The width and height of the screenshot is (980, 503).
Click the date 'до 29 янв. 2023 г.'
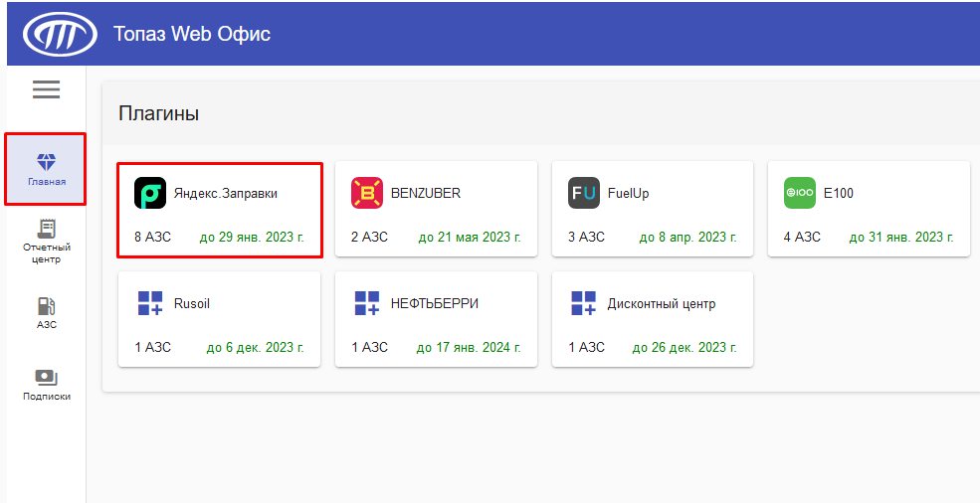pyautogui.click(x=252, y=238)
